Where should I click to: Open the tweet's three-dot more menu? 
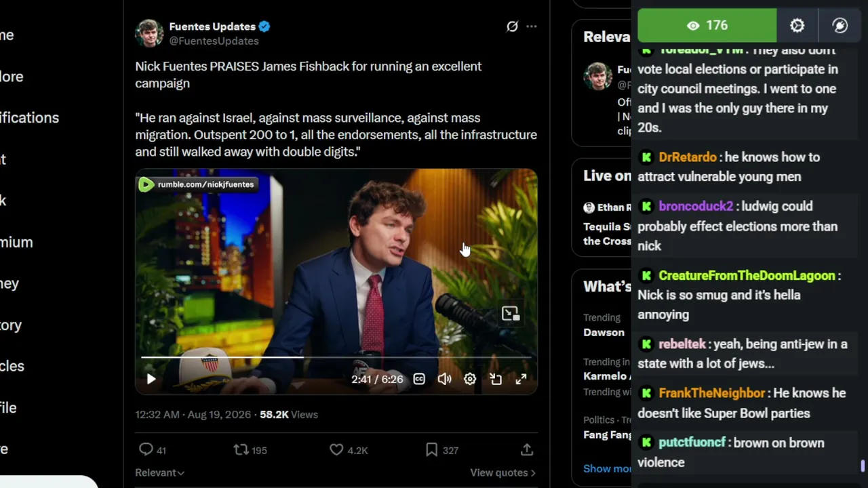[532, 26]
